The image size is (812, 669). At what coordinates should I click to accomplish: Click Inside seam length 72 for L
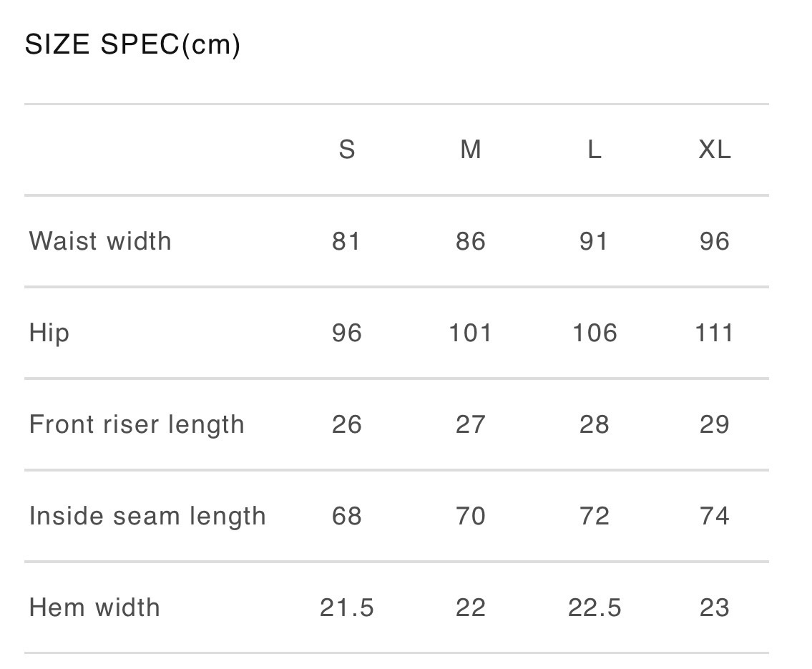click(595, 516)
